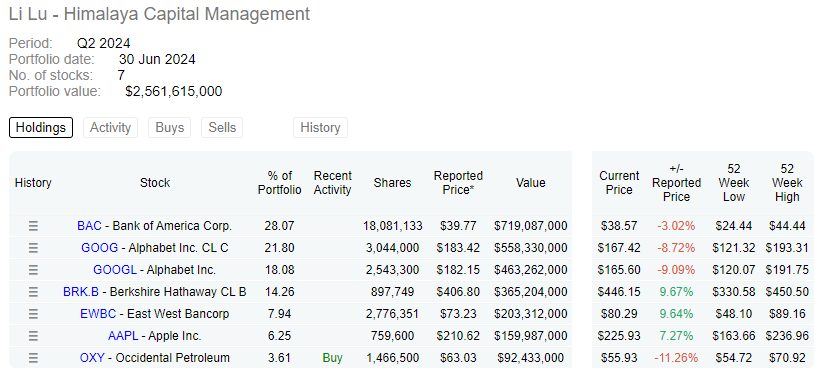Sort by Recent Activity header
The image size is (827, 377).
[x=332, y=183]
